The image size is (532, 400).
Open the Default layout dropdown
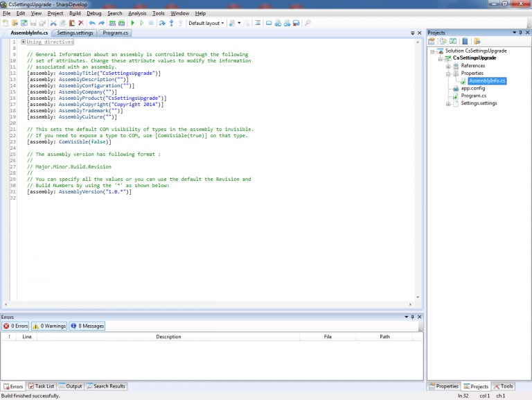click(x=206, y=23)
